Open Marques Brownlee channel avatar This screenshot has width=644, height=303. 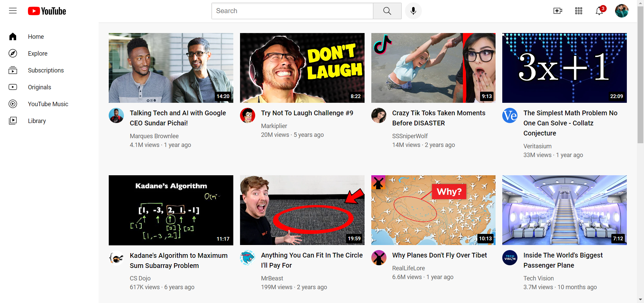116,116
